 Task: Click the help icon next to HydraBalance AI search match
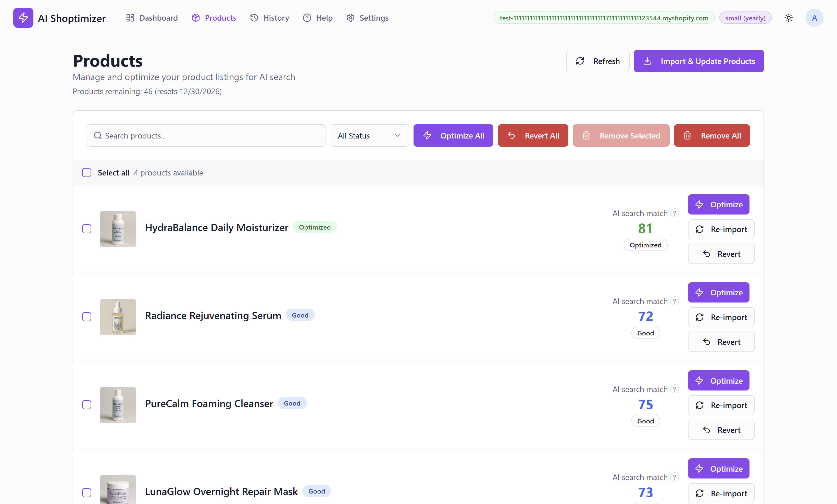click(x=675, y=213)
